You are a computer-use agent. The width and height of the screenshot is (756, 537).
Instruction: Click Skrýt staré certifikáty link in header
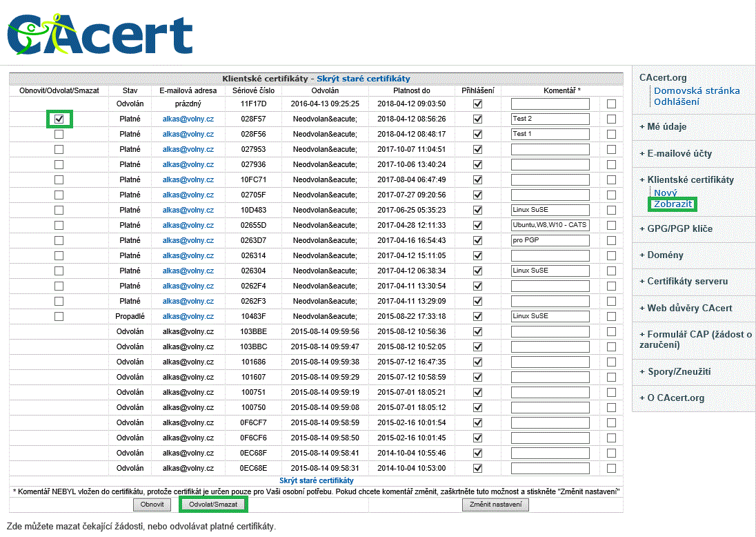(363, 79)
